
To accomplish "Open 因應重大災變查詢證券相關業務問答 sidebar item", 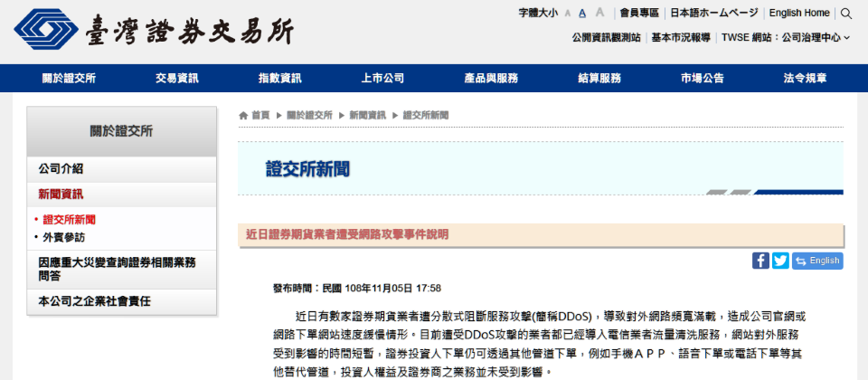I will pyautogui.click(x=122, y=270).
